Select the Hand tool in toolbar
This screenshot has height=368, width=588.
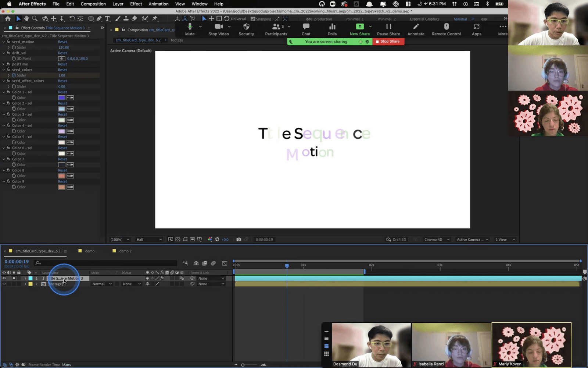[x=26, y=18]
